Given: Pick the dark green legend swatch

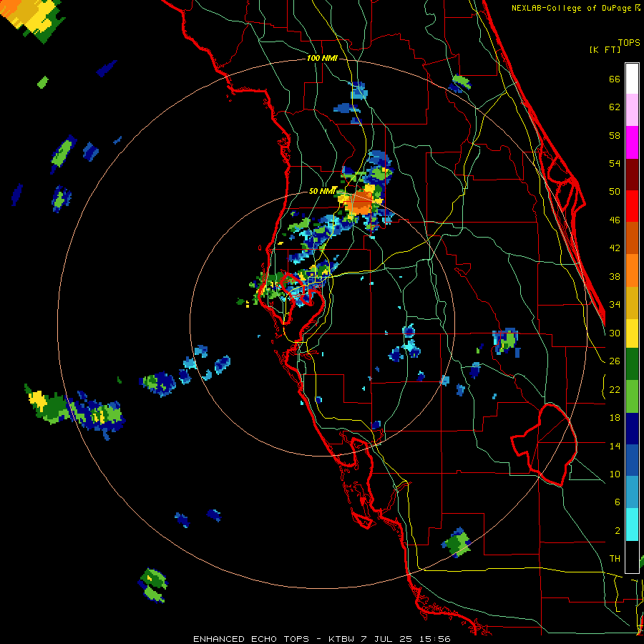Looking at the screenshot, I should coord(632,364).
